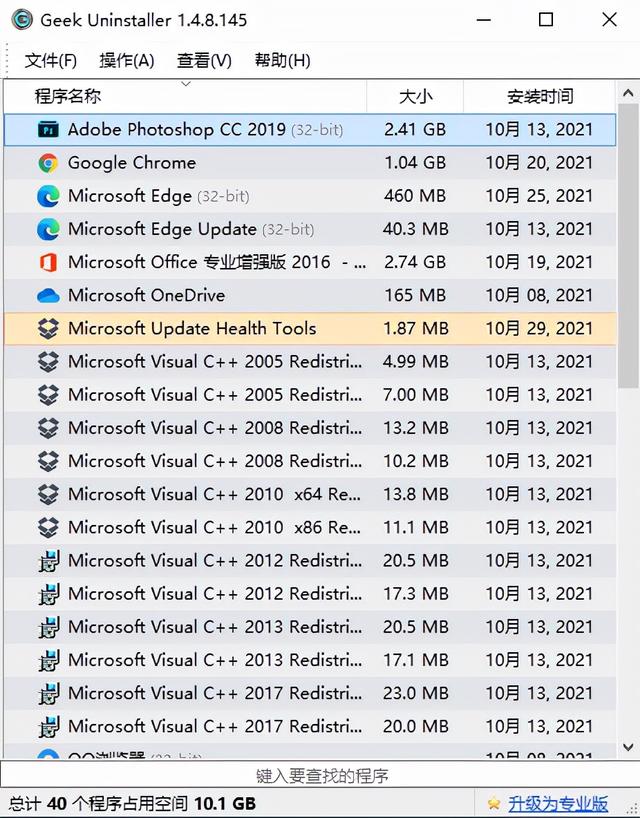The height and width of the screenshot is (818, 640).
Task: Click the Microsoft OneDrive cloud icon
Action: pos(48,296)
